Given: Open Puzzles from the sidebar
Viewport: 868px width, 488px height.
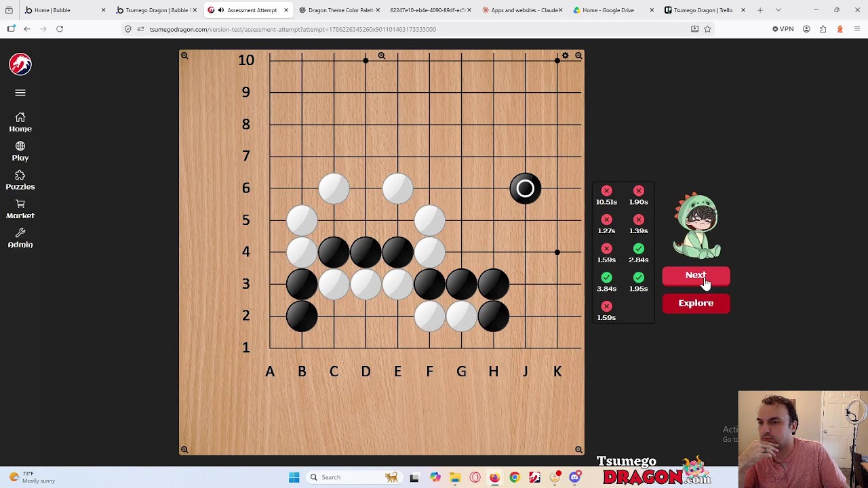Looking at the screenshot, I should click(20, 180).
